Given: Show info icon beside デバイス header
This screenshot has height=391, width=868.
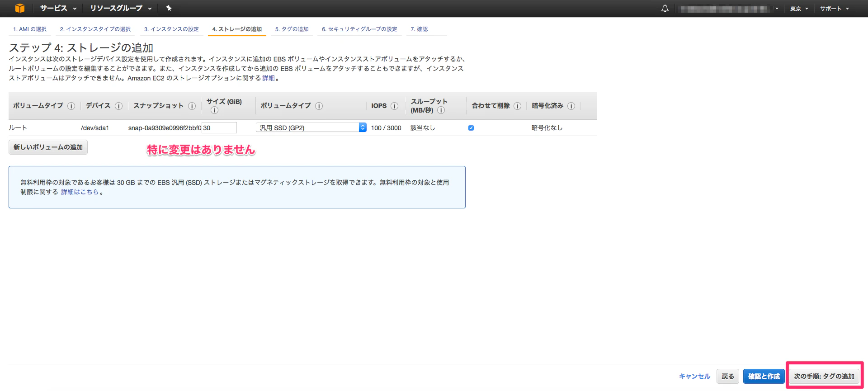Looking at the screenshot, I should pos(118,106).
